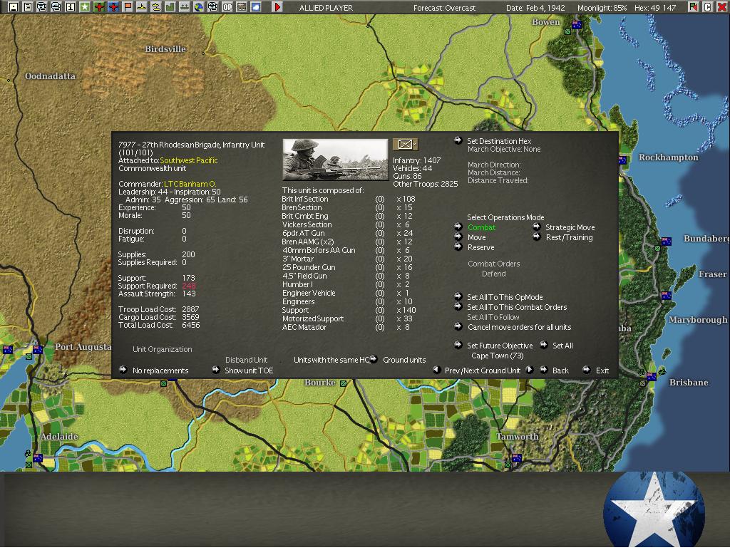Click the grey convoy ships icon
Image resolution: width=730 pixels, height=560 pixels.
click(x=185, y=7)
